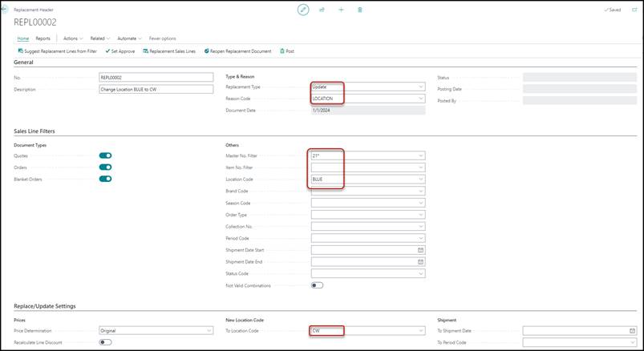Viewport: 644px width, 351px height.
Task: Click the No. input field
Action: pyautogui.click(x=156, y=77)
